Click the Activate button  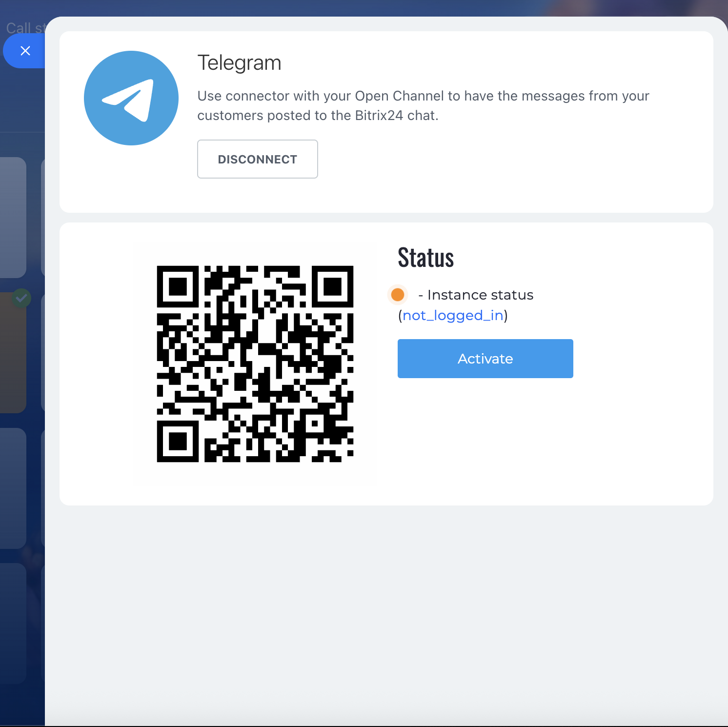click(x=485, y=359)
